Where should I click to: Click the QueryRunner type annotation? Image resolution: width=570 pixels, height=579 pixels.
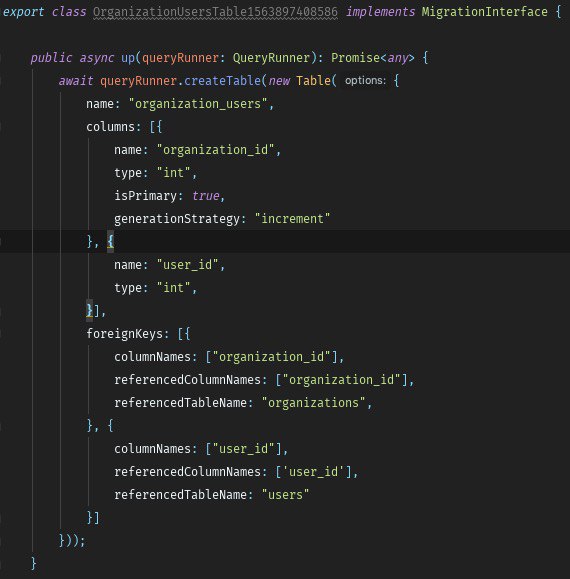[x=271, y=58]
